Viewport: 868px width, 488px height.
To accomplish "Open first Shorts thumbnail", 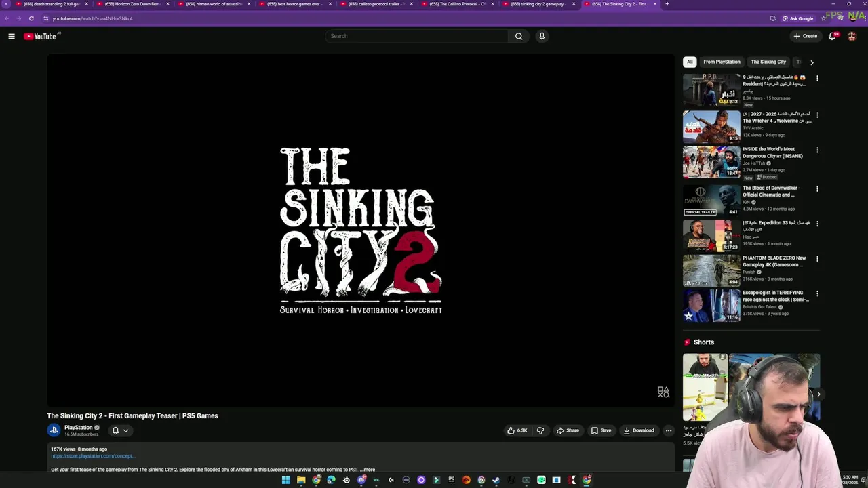I will (x=705, y=387).
